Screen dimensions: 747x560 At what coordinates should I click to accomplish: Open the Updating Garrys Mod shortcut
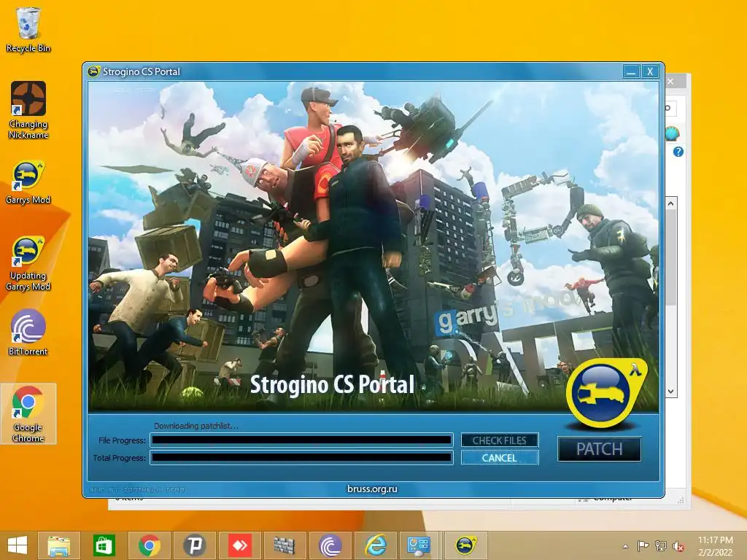[28, 263]
